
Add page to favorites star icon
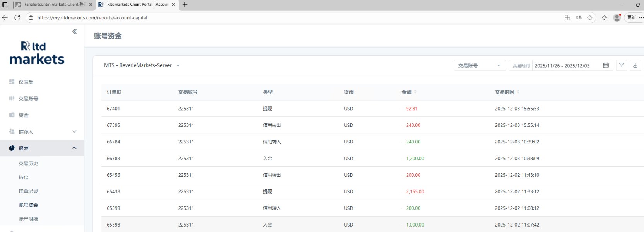click(x=589, y=17)
